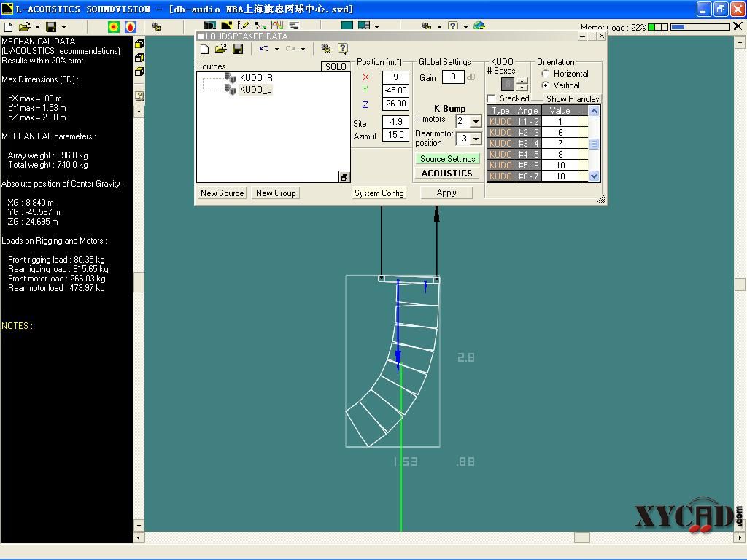Select the green impact map icon
The height and width of the screenshot is (560, 747).
click(113, 27)
